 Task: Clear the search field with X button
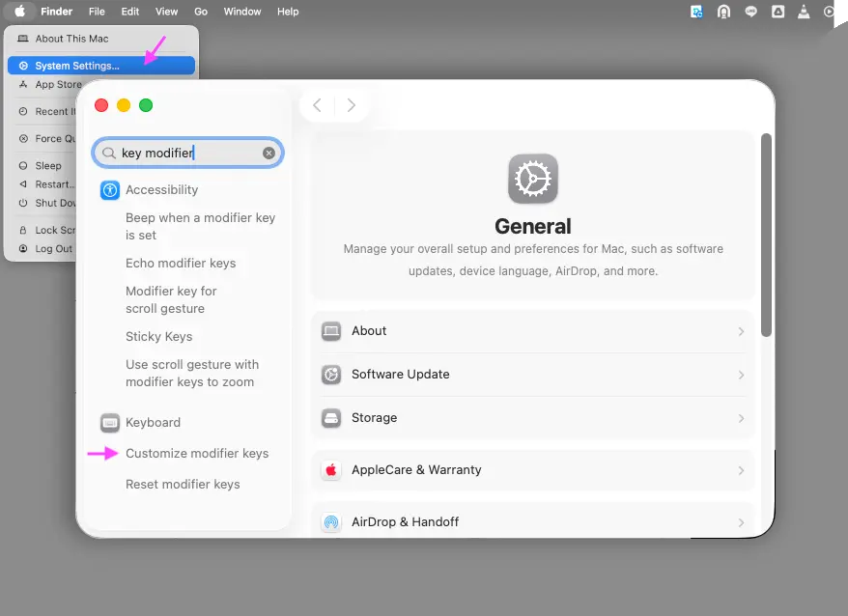pyautogui.click(x=269, y=154)
